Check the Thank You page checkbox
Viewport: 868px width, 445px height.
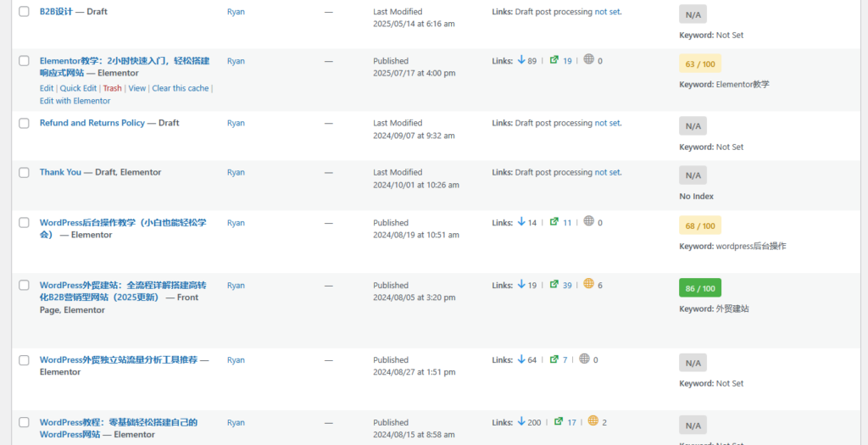[24, 173]
